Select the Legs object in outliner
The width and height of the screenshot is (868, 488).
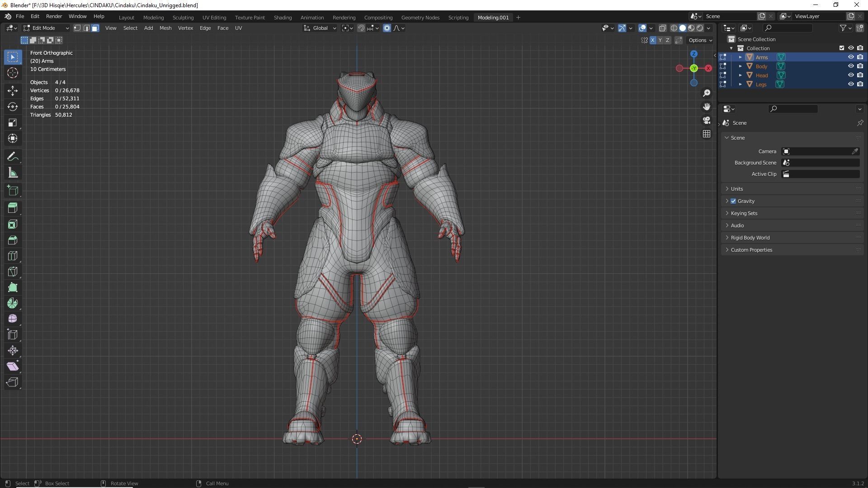[761, 84]
